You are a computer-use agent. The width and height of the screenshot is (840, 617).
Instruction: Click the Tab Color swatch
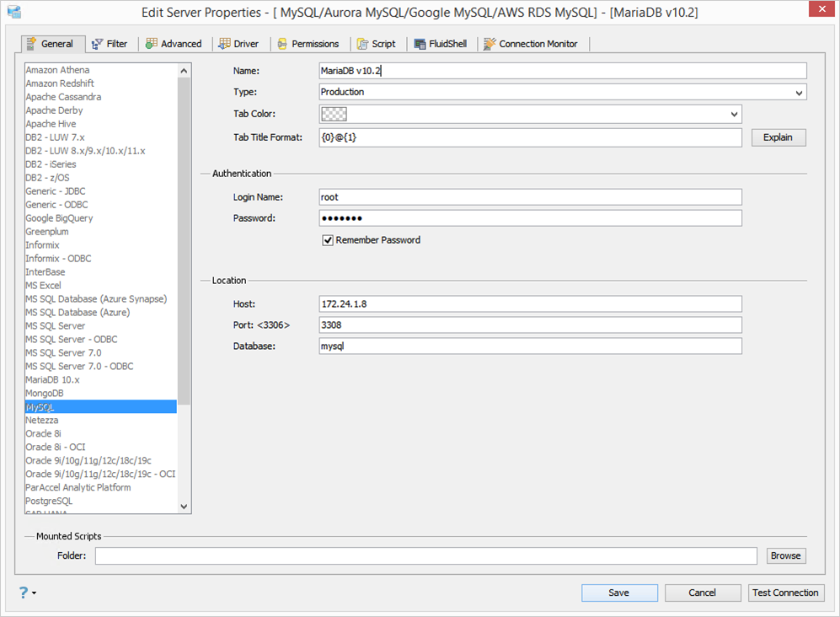coord(334,114)
